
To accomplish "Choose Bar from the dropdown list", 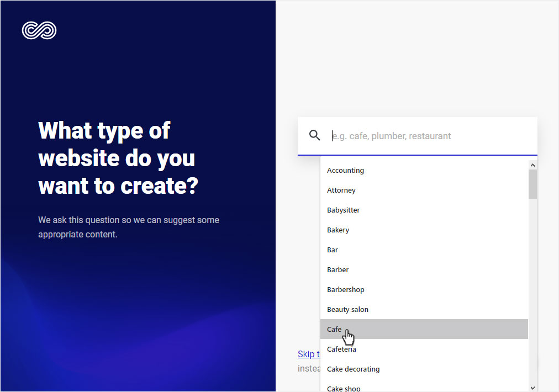I will tap(424, 250).
